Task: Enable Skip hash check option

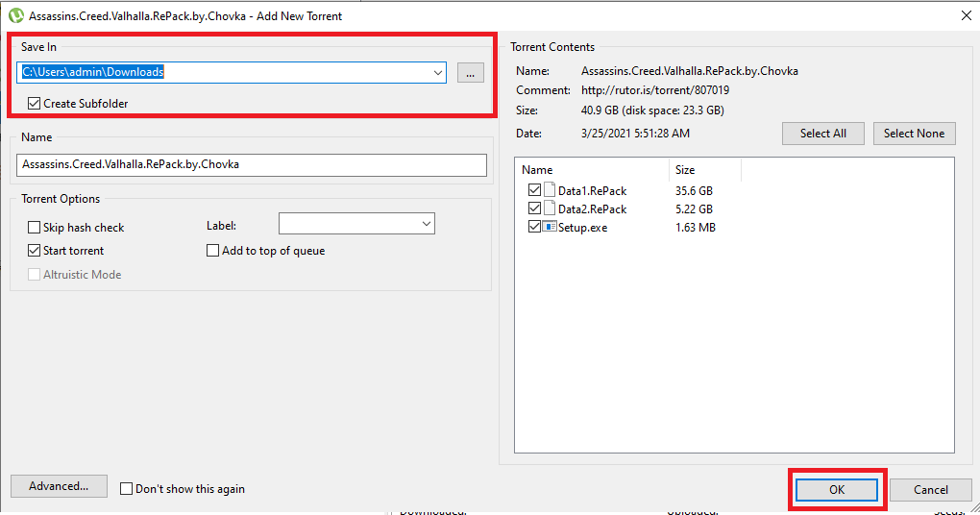Action: click(35, 228)
